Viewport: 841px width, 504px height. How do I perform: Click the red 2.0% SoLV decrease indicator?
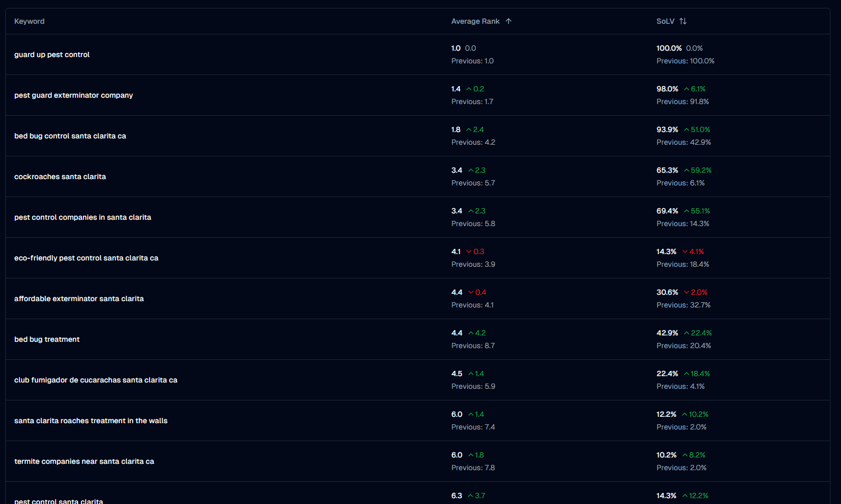696,292
